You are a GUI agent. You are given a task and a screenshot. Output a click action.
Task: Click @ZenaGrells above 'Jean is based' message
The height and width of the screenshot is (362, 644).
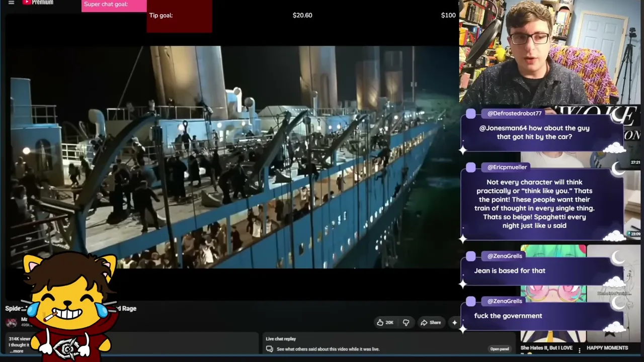point(505,256)
